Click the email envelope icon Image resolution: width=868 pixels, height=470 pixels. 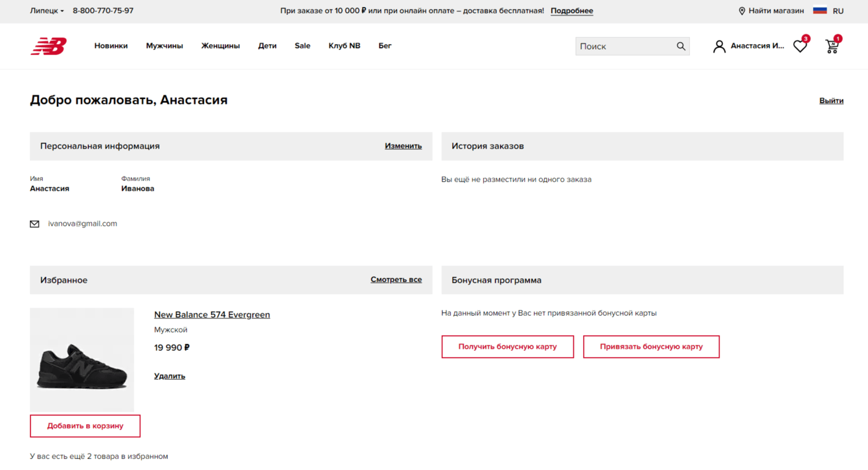(x=34, y=224)
